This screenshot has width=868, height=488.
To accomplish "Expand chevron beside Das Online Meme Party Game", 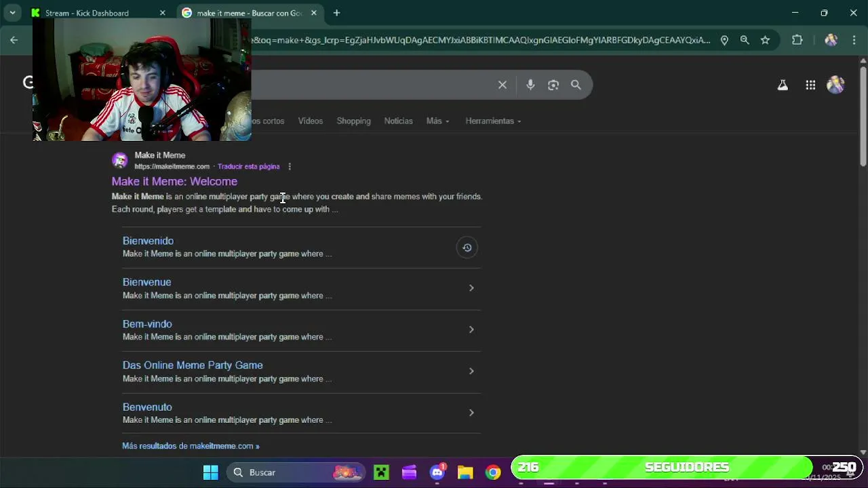I will 471,371.
